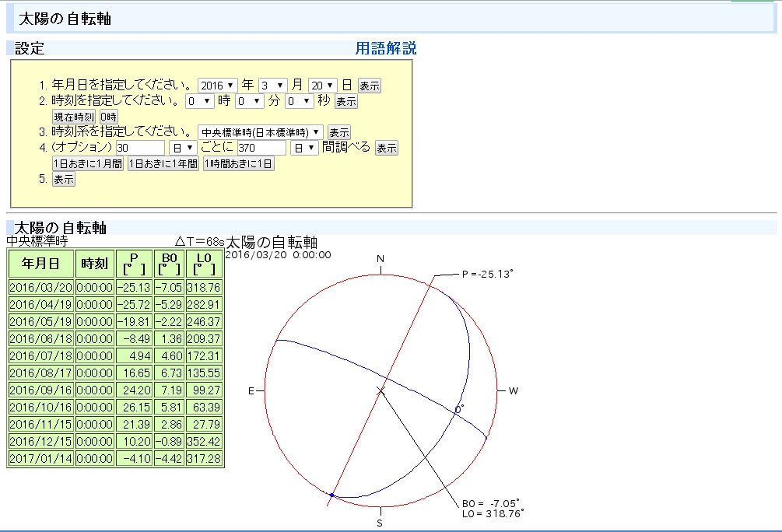This screenshot has height=532, width=782.
Task: Click 表示 button on the time row
Action: (x=346, y=101)
